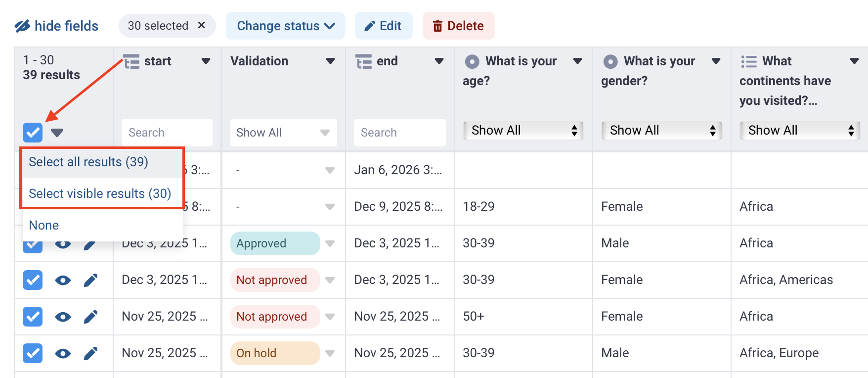
Task: Click the pencil icon on the 50+ row
Action: (x=90, y=317)
